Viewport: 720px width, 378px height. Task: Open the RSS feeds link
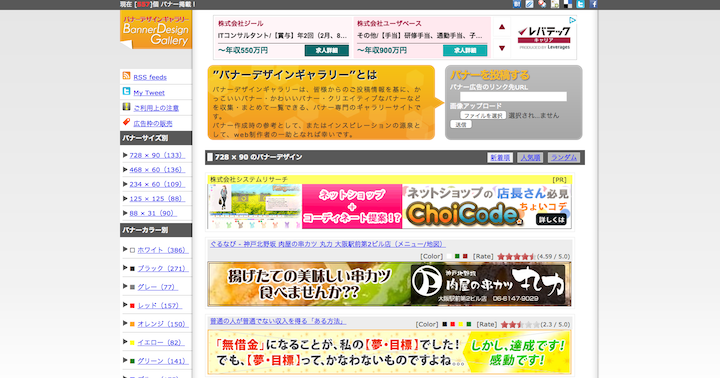click(150, 77)
